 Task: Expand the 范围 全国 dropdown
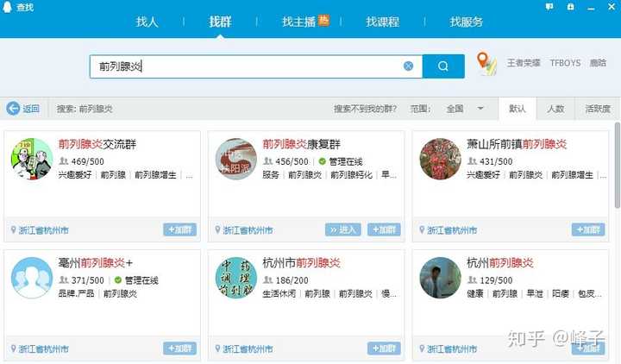tap(465, 109)
